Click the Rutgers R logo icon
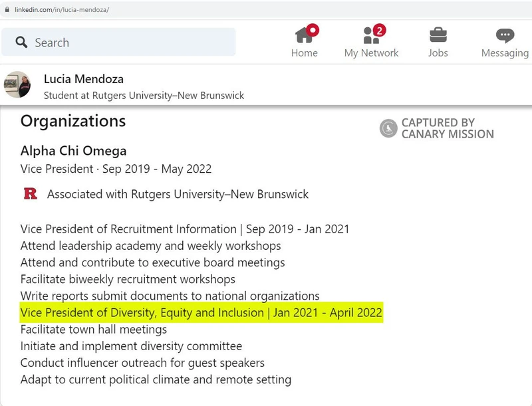 click(x=30, y=193)
